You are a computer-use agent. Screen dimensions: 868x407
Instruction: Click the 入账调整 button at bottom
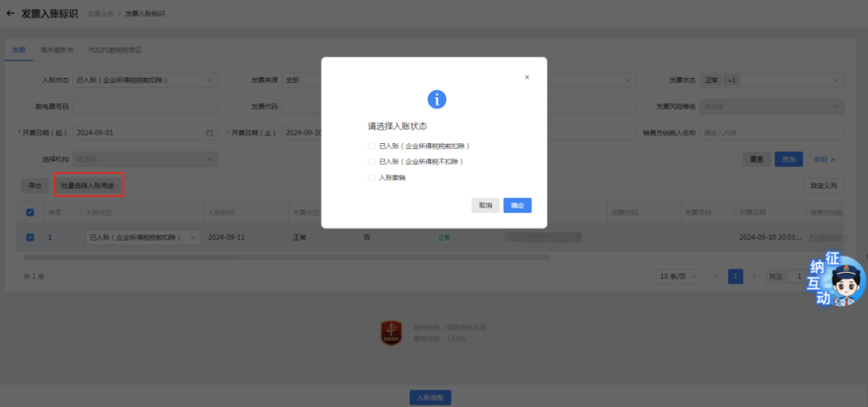pos(430,397)
